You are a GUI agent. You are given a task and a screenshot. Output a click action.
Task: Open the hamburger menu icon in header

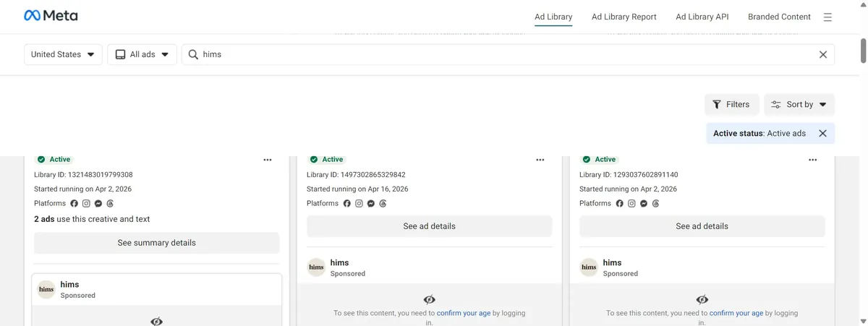[x=827, y=17]
